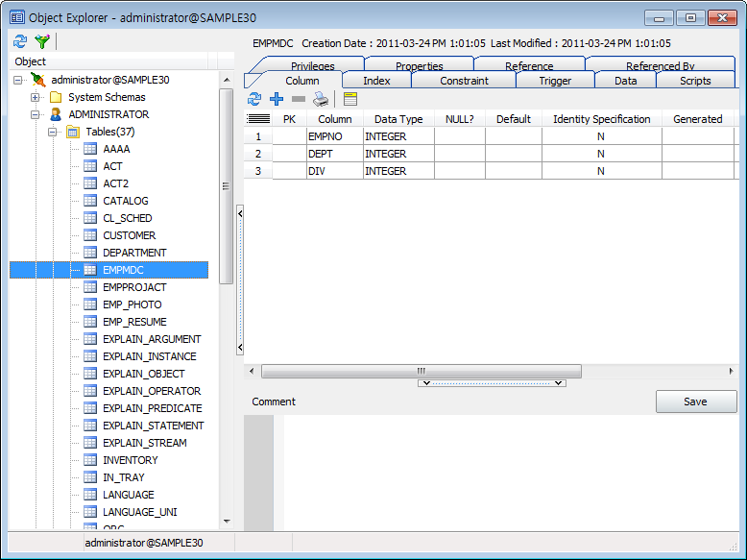Collapse left panel with lower splitter arrow
Viewport: 747px width, 560px height.
coord(240,348)
